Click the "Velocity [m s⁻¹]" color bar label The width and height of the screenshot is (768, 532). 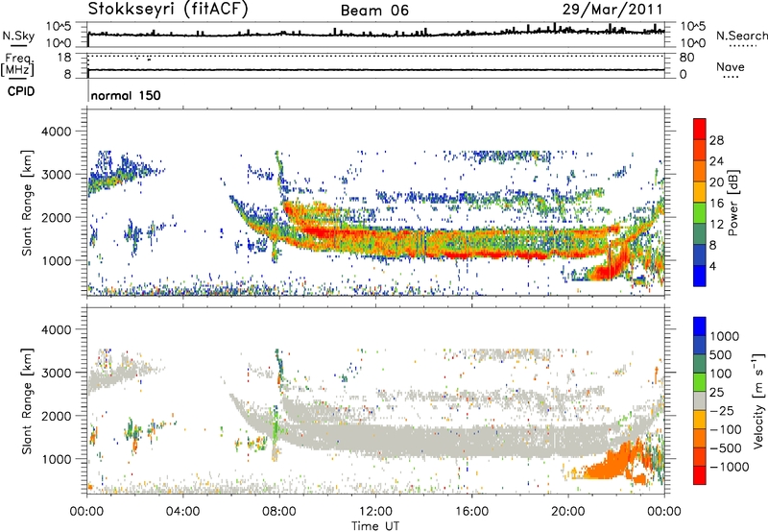(x=758, y=400)
